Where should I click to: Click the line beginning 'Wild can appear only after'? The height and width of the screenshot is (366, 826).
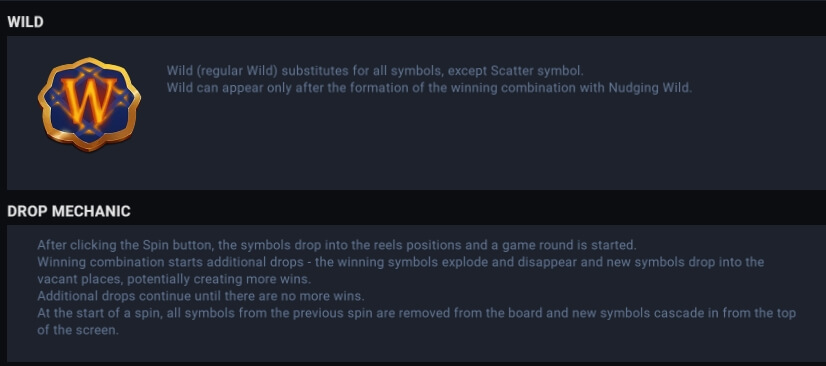tap(429, 87)
